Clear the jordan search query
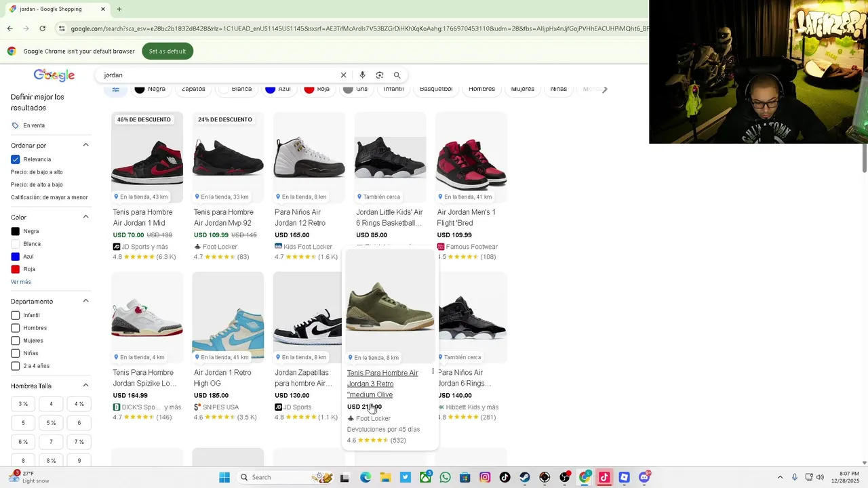 click(x=343, y=75)
